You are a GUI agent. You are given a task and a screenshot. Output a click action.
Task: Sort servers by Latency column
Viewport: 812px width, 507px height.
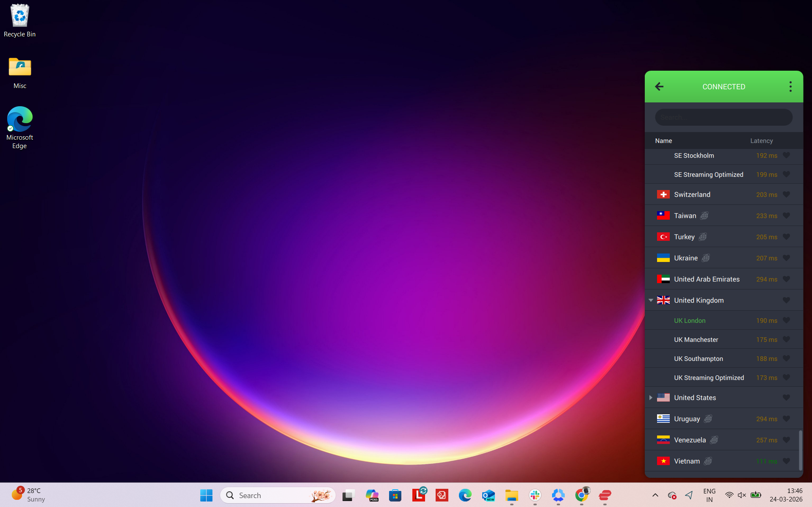click(761, 141)
